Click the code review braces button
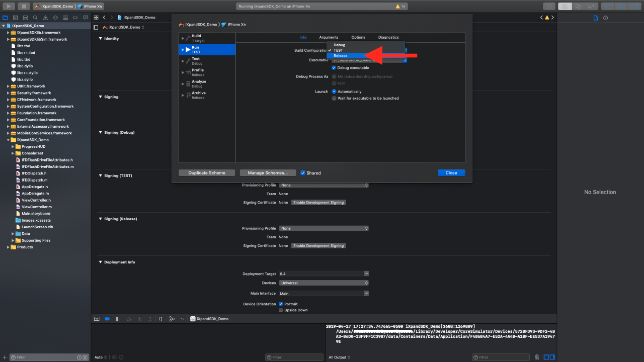Viewport: 644px width, 362px height. pyautogui.click(x=549, y=6)
